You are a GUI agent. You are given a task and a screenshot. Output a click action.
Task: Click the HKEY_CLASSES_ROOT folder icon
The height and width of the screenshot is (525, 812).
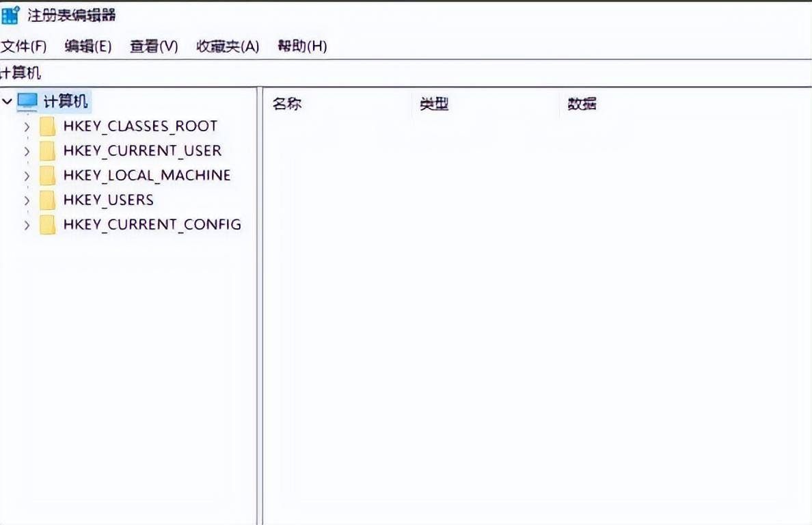click(47, 126)
